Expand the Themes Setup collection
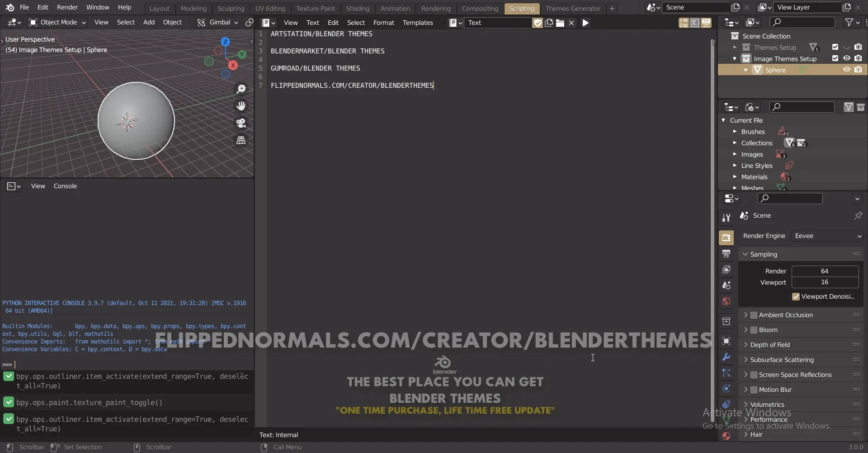This screenshot has width=868, height=453. [x=734, y=47]
